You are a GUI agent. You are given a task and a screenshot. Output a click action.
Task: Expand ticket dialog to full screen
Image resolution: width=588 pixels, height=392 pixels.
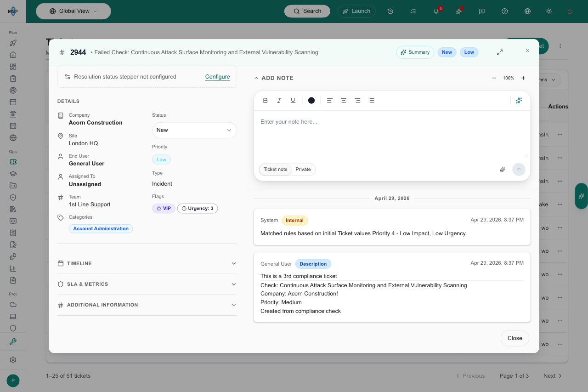500,52
